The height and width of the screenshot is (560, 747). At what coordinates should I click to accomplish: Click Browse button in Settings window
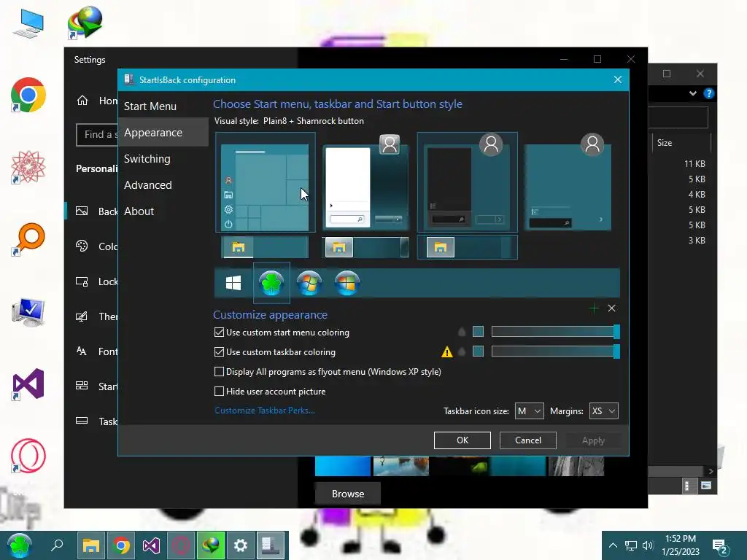[x=348, y=494]
